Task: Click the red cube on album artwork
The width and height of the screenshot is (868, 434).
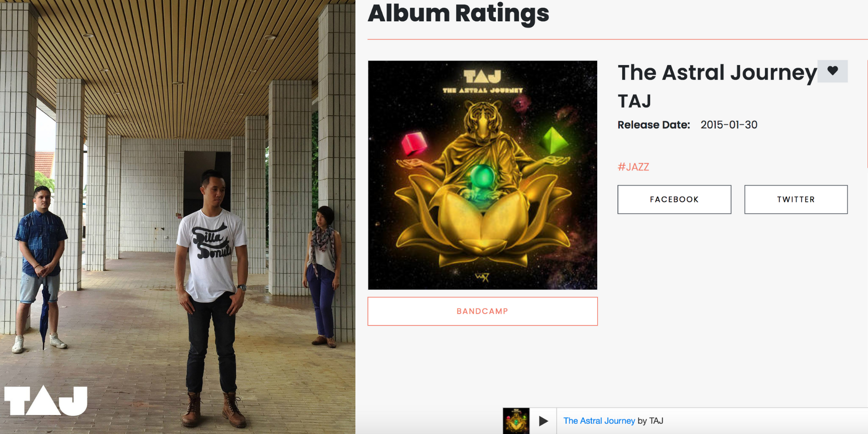Action: [414, 143]
